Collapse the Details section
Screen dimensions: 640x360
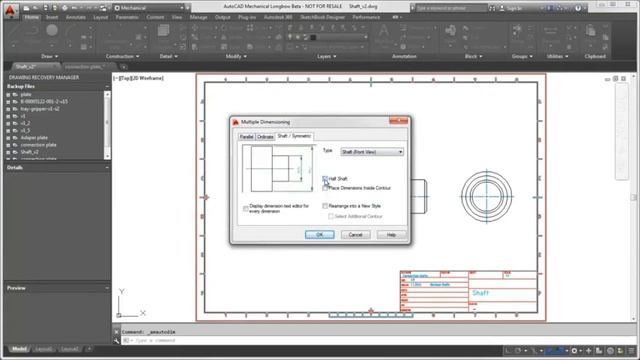107,167
